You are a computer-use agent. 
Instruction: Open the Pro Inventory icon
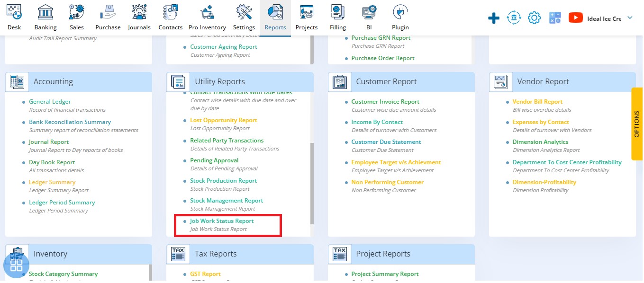[x=207, y=12]
